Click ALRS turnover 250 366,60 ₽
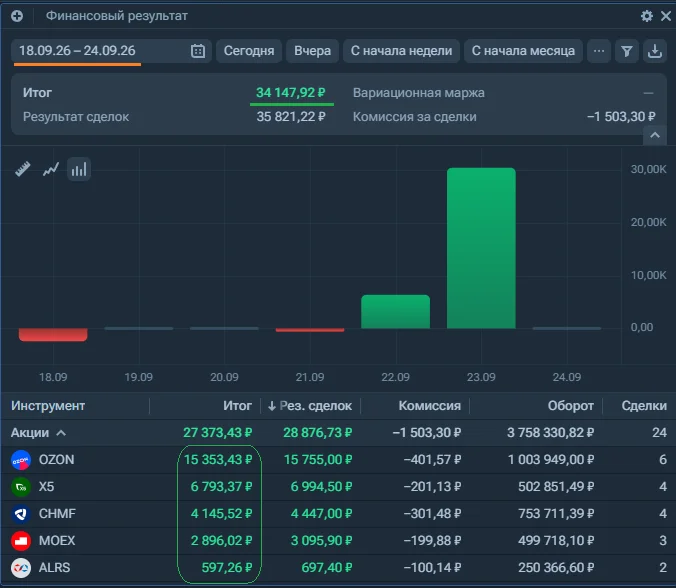 point(556,568)
